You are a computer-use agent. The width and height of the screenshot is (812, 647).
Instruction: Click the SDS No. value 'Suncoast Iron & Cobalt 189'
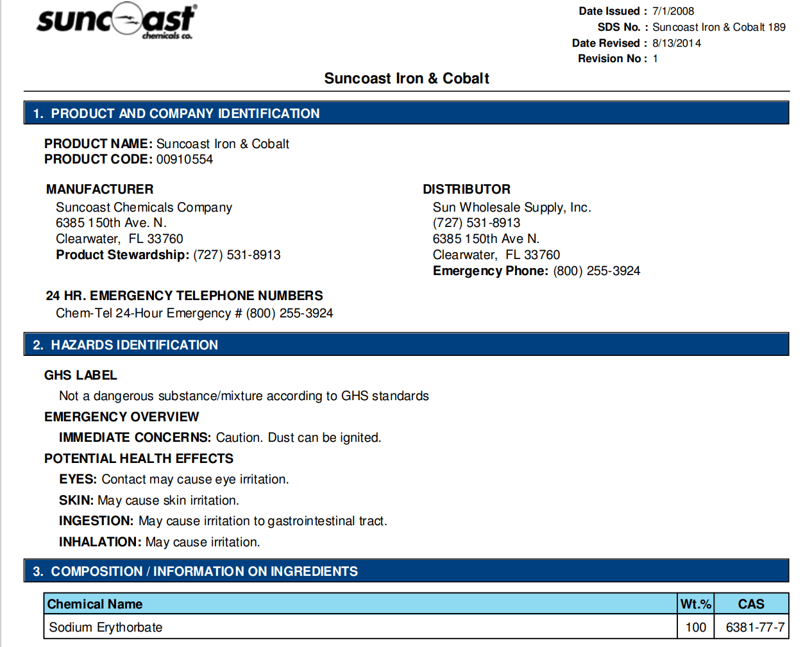coord(718,27)
